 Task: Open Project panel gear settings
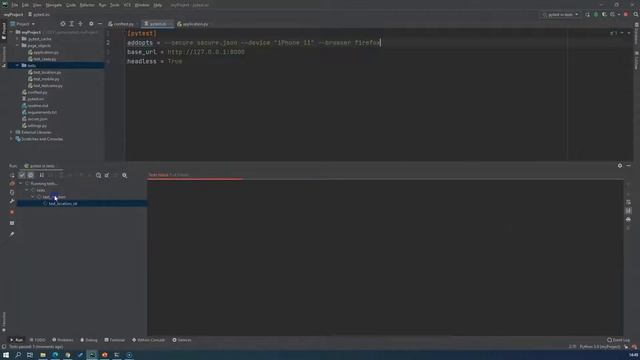pyautogui.click(x=91, y=24)
